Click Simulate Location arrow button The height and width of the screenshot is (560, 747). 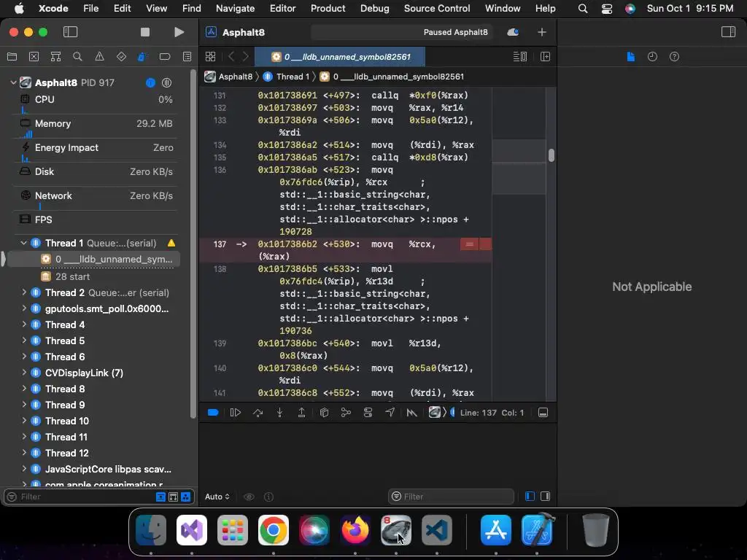390,413
